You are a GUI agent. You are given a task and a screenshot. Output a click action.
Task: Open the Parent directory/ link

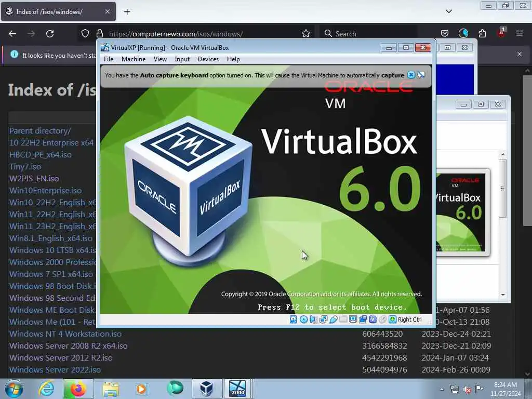coord(40,130)
